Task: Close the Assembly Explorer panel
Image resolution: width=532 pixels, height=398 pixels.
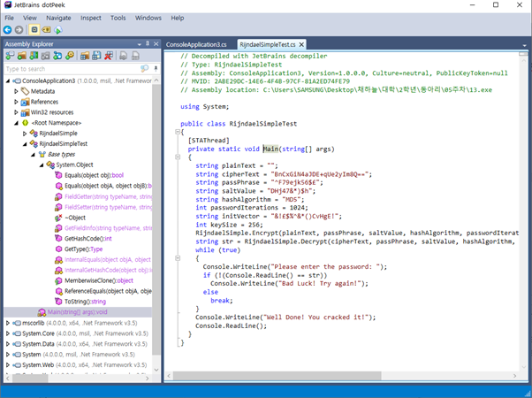Action: (x=156, y=44)
